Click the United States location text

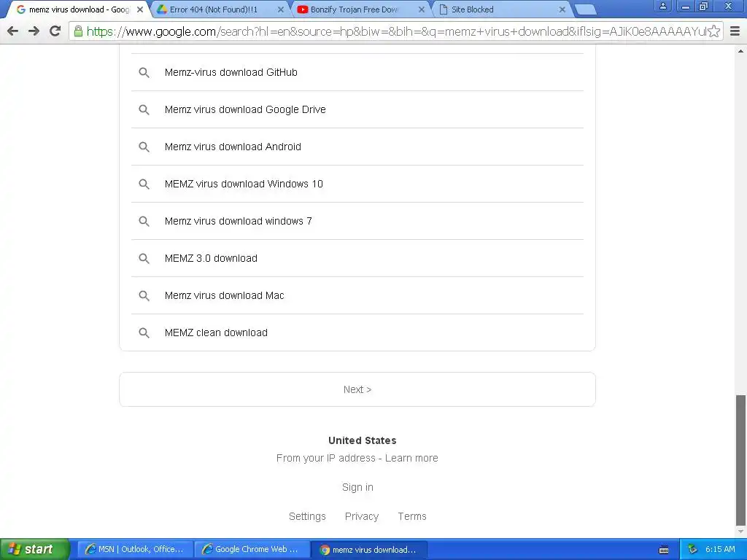tap(362, 440)
